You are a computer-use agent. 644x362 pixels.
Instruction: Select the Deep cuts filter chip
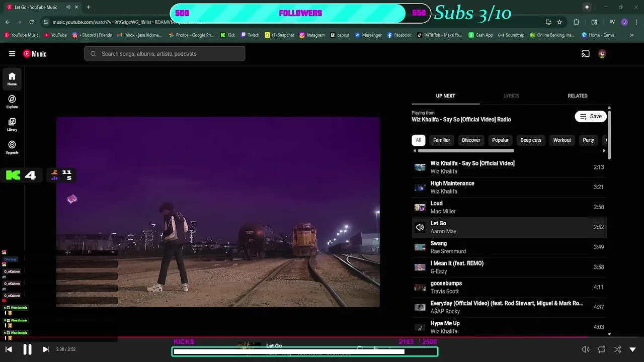(531, 140)
